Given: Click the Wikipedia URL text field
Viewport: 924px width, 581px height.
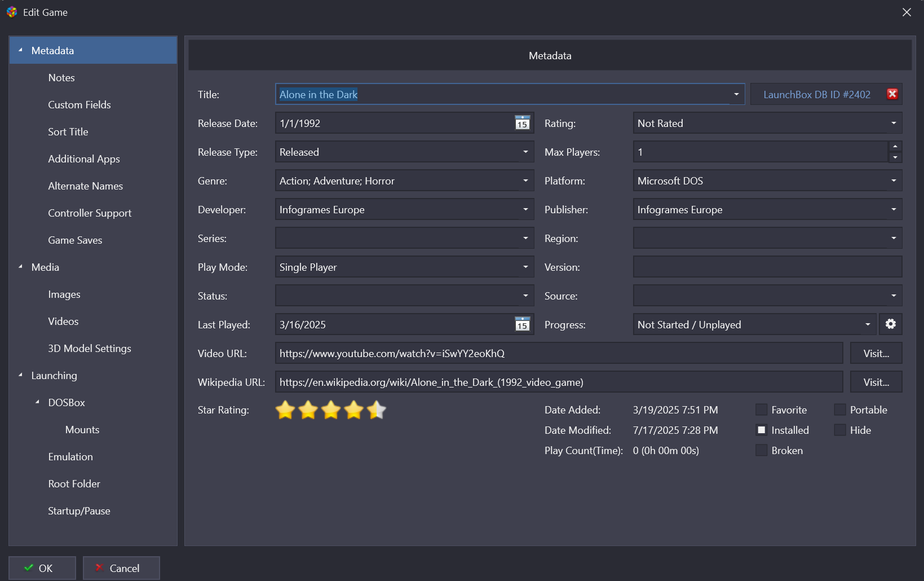Looking at the screenshot, I should [x=559, y=382].
